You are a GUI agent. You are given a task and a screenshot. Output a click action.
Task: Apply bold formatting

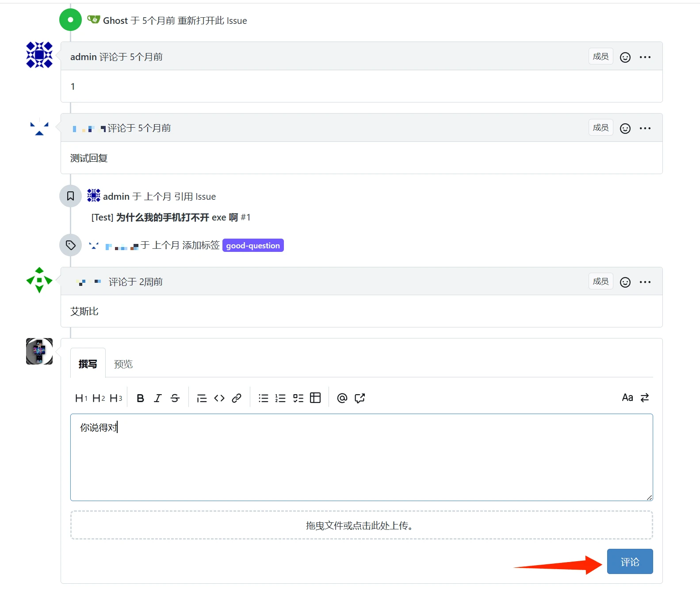[141, 398]
